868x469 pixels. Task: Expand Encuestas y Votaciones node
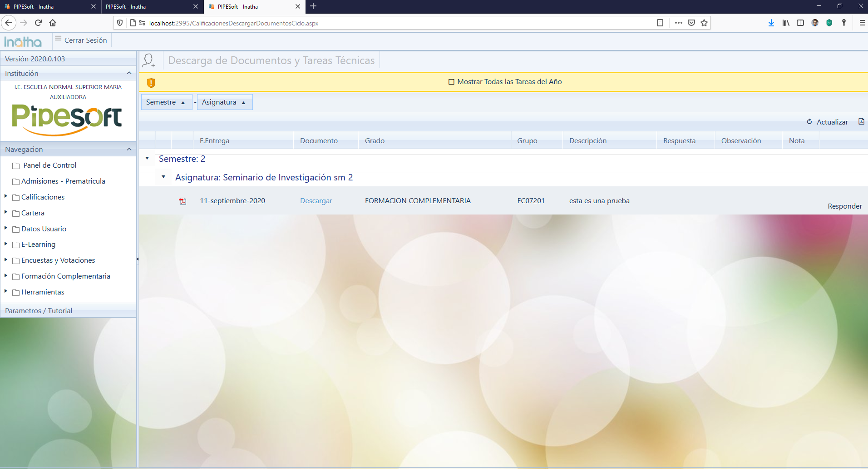(6, 259)
